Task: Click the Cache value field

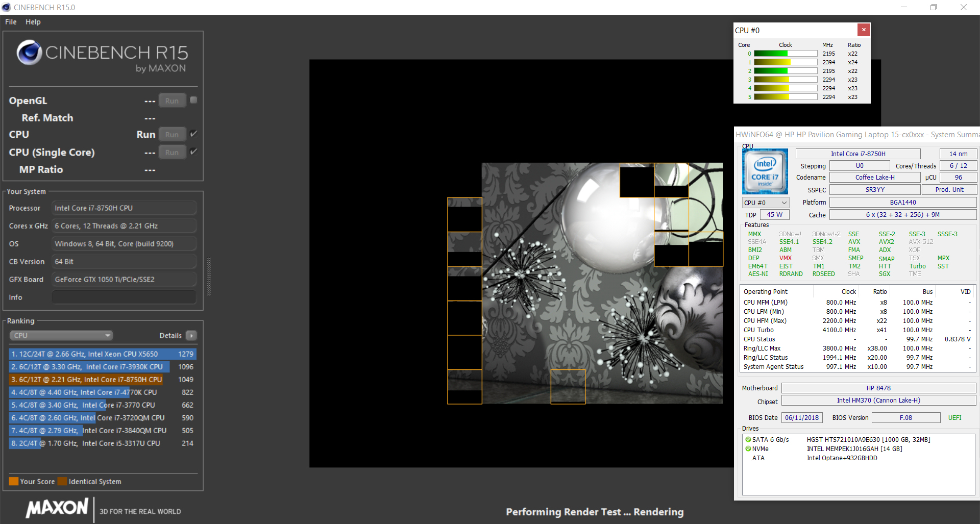Action: [x=903, y=215]
